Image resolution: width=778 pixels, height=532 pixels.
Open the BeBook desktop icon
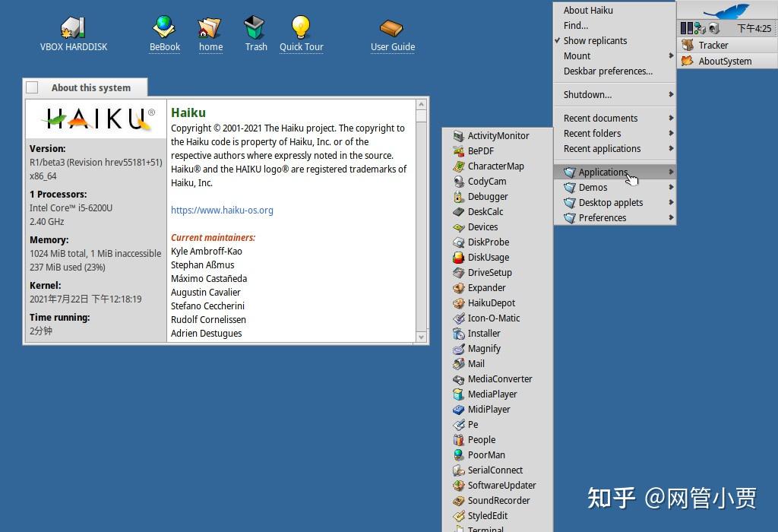[165, 33]
